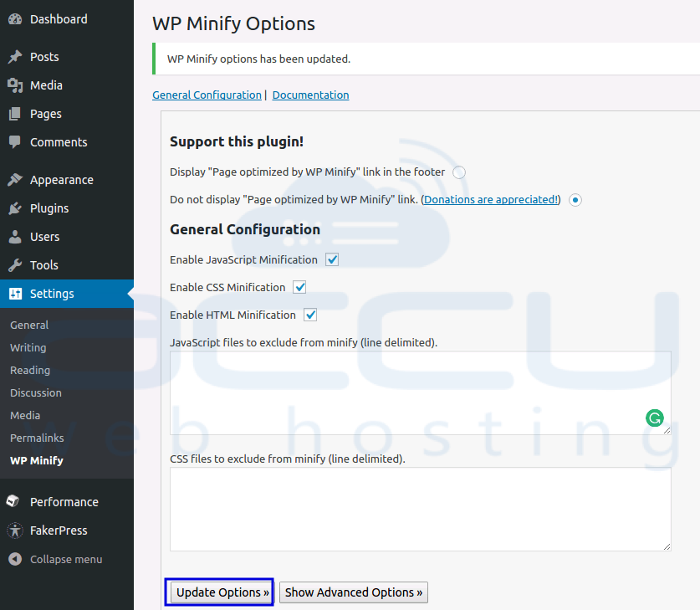700x610 pixels.
Task: Grab resize handle of CSS exclude textarea
Action: 667,547
